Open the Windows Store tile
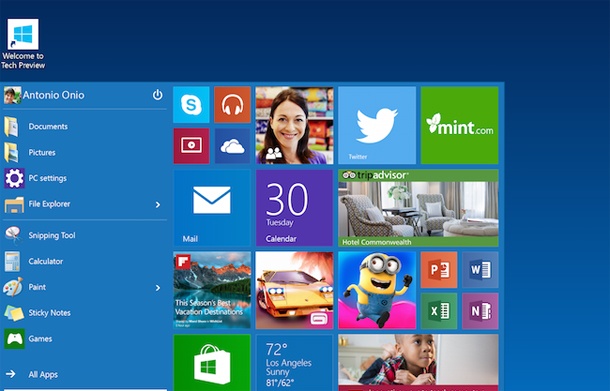The height and width of the screenshot is (391, 610). pos(212,363)
